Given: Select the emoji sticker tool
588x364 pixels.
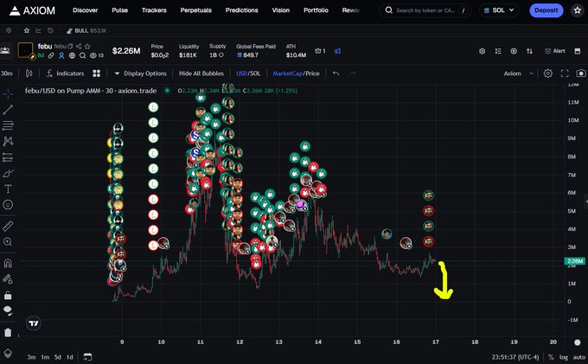Looking at the screenshot, I should point(8,204).
